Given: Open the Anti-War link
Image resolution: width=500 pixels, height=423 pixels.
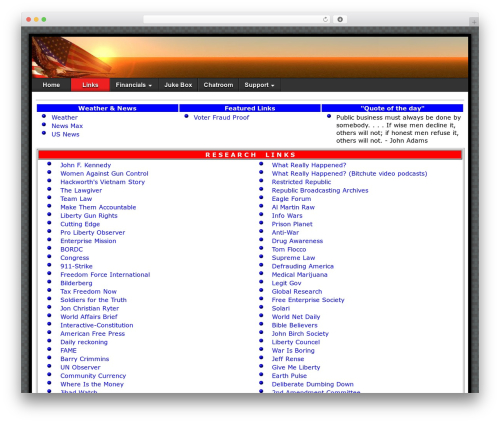Looking at the screenshot, I should [x=285, y=232].
